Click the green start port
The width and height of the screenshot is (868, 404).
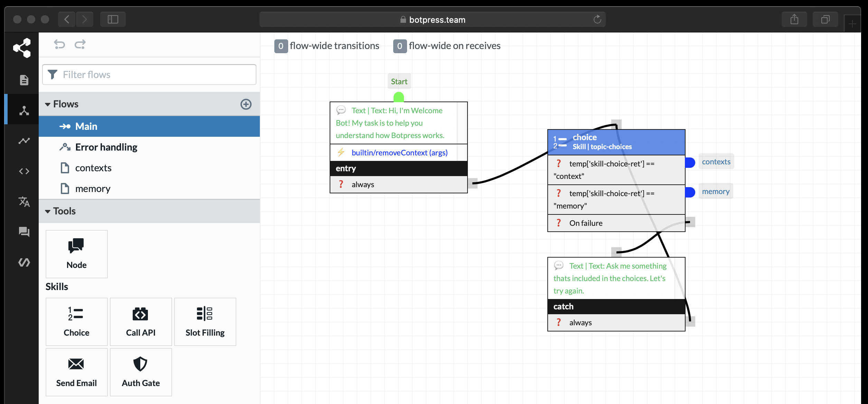[x=399, y=97]
